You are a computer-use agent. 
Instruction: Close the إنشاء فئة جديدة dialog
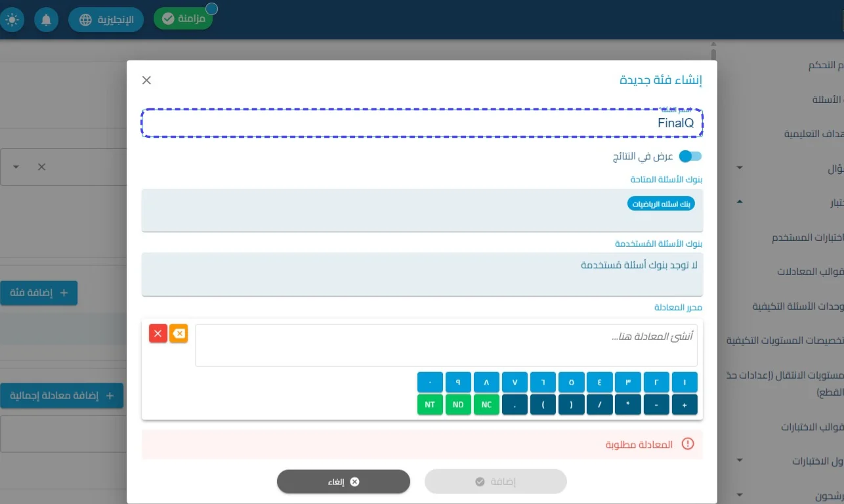tap(146, 80)
